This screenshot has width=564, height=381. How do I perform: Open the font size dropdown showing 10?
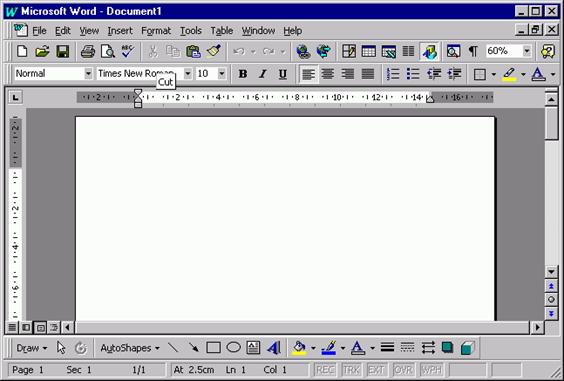(x=222, y=74)
